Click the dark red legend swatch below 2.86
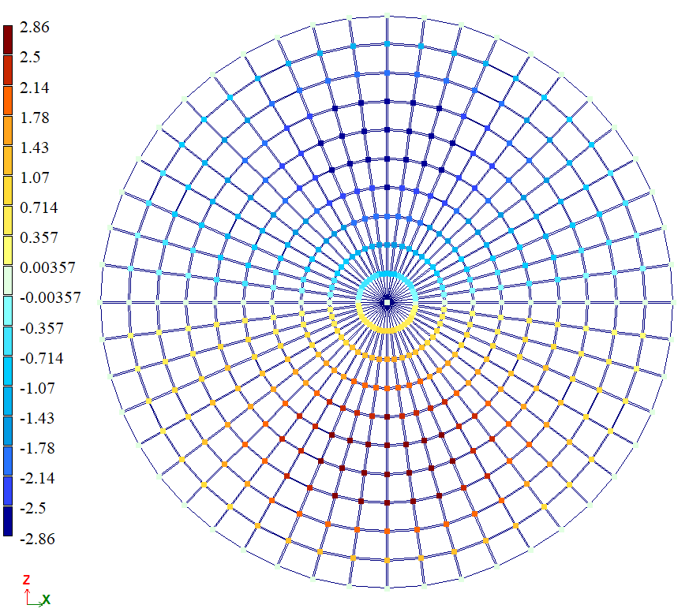The height and width of the screenshot is (616, 689). [x=8, y=41]
